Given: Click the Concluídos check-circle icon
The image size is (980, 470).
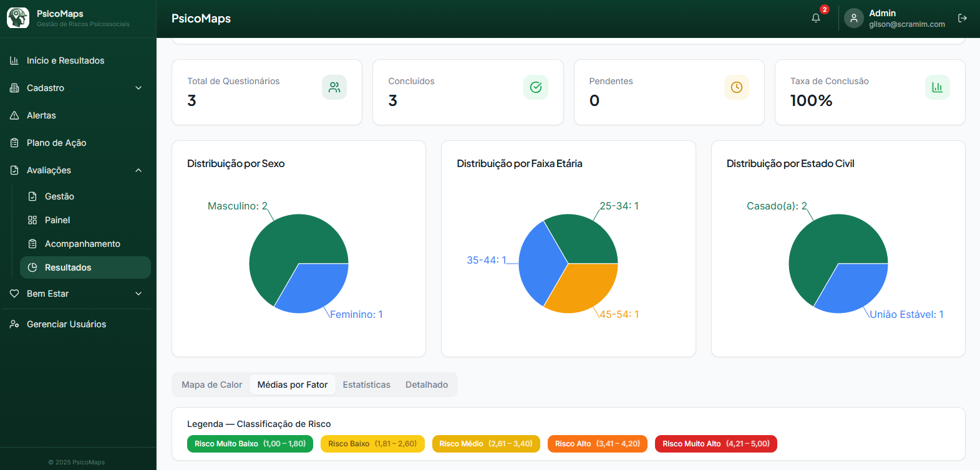Looking at the screenshot, I should [535, 87].
